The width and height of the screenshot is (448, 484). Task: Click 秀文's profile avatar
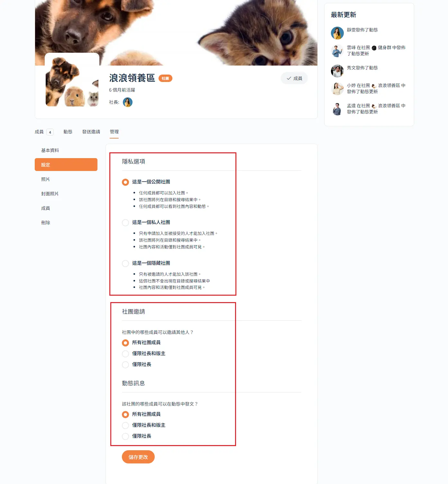point(337,71)
